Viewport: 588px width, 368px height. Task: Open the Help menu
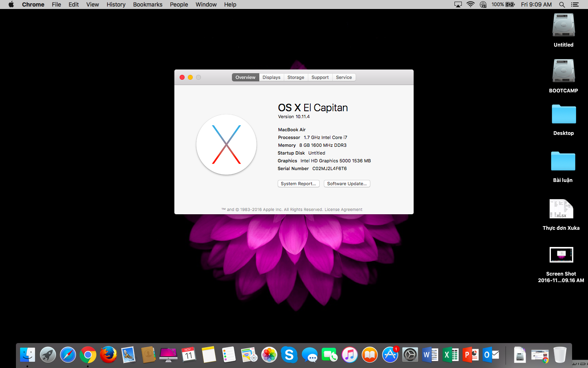point(230,4)
